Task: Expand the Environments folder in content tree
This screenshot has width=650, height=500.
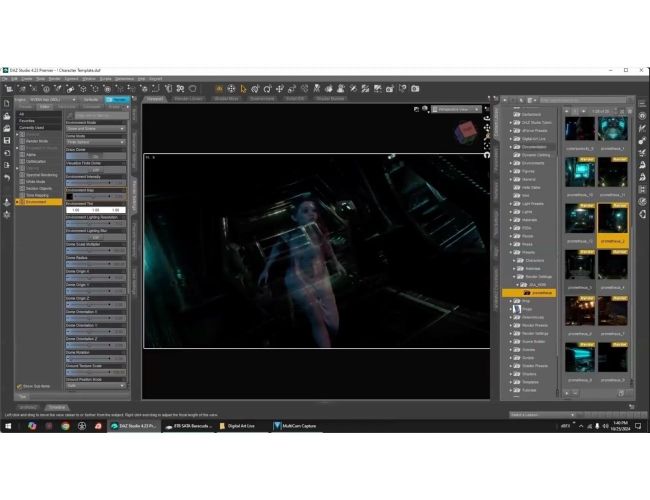Action: click(x=511, y=163)
